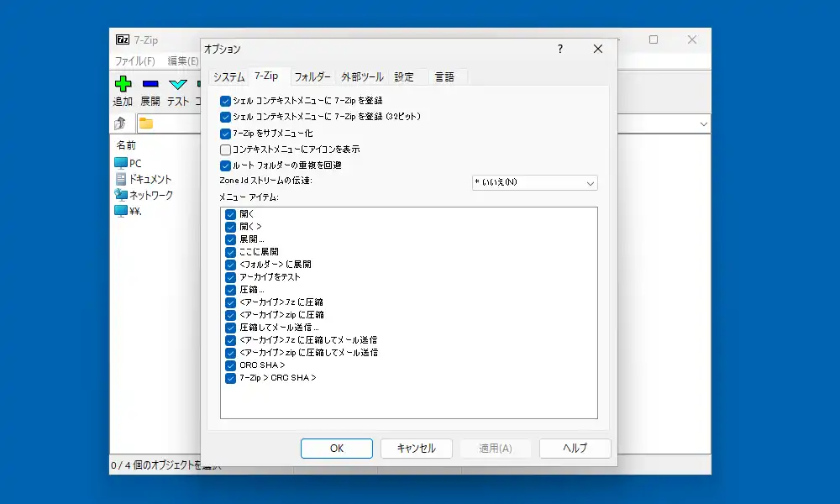The width and height of the screenshot is (840, 504).
Task: Uncheck the 展開... menu item
Action: (230, 239)
